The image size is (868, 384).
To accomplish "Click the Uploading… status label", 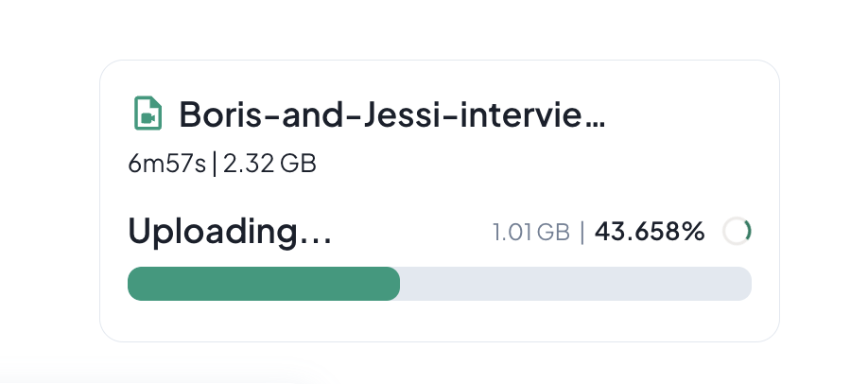I will point(230,232).
